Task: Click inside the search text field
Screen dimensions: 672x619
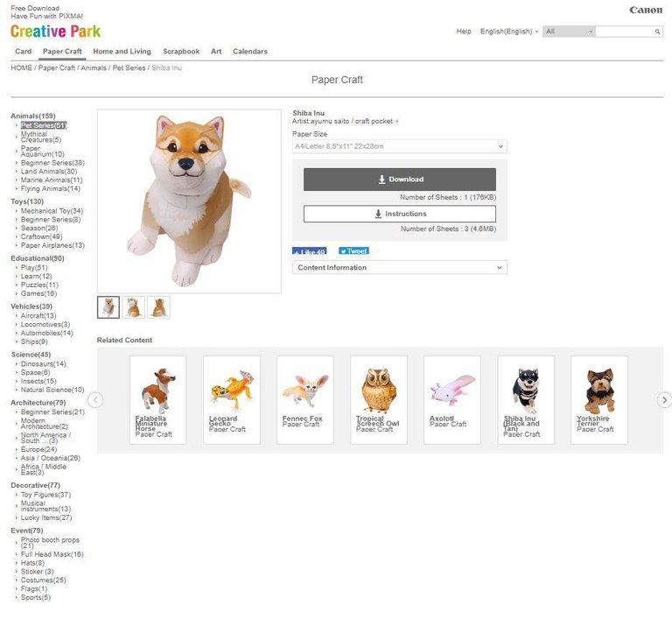Action: 624,32
